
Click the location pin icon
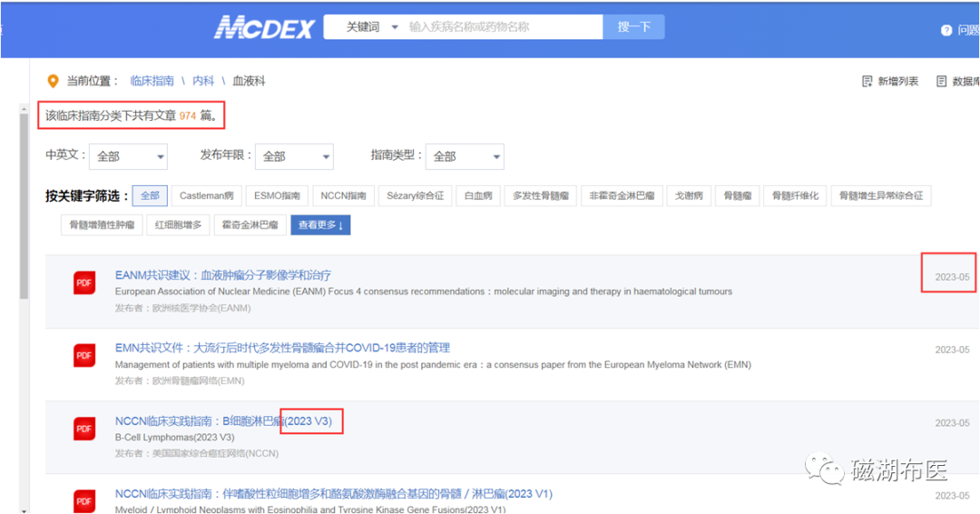point(54,81)
